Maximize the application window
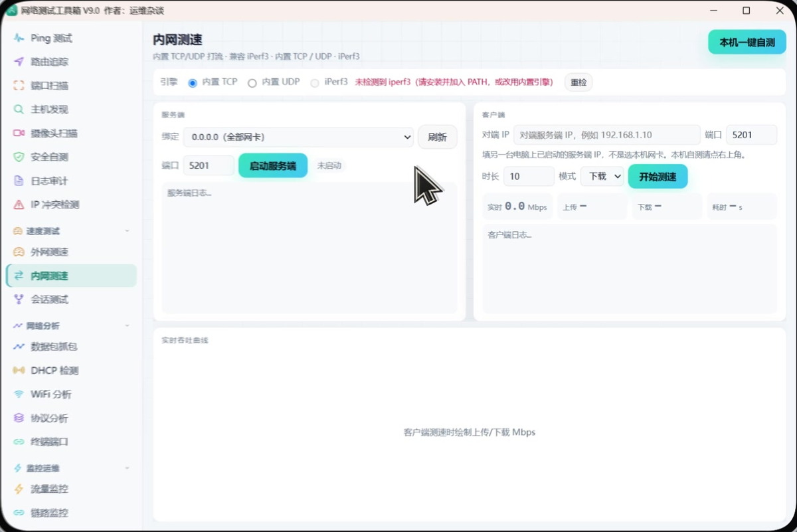This screenshot has width=797, height=532. pos(746,11)
